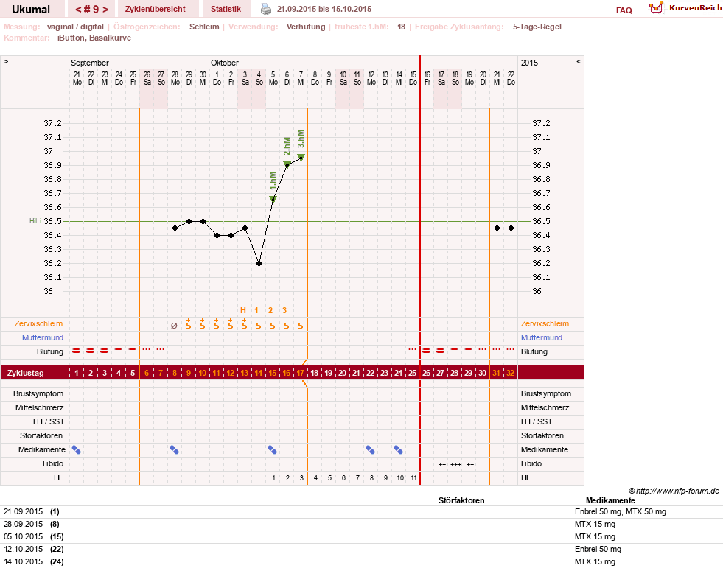Click the medication pill icon on cycle day 15
Screen dimensions: 723x588
pyautogui.click(x=273, y=449)
